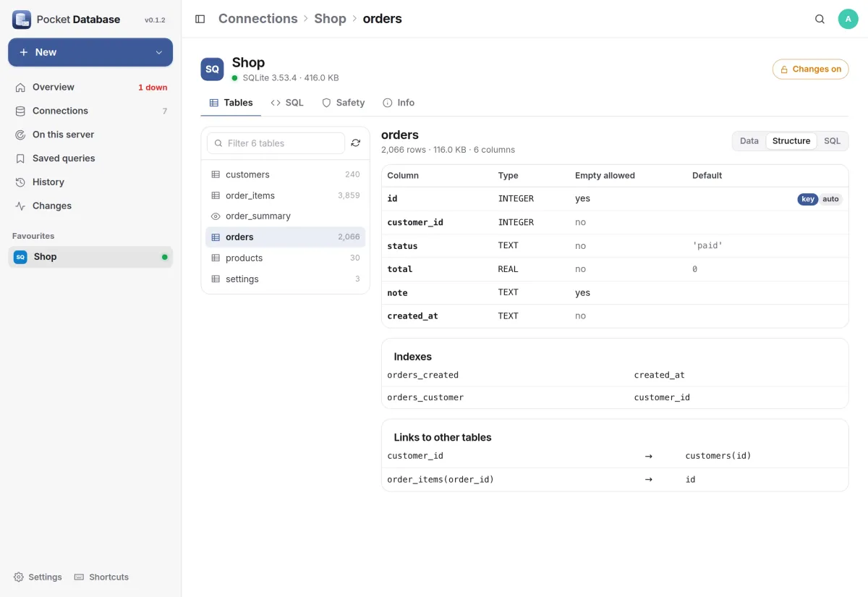This screenshot has height=597, width=868.
Task: Go to Connections breadcrumb
Action: click(258, 19)
